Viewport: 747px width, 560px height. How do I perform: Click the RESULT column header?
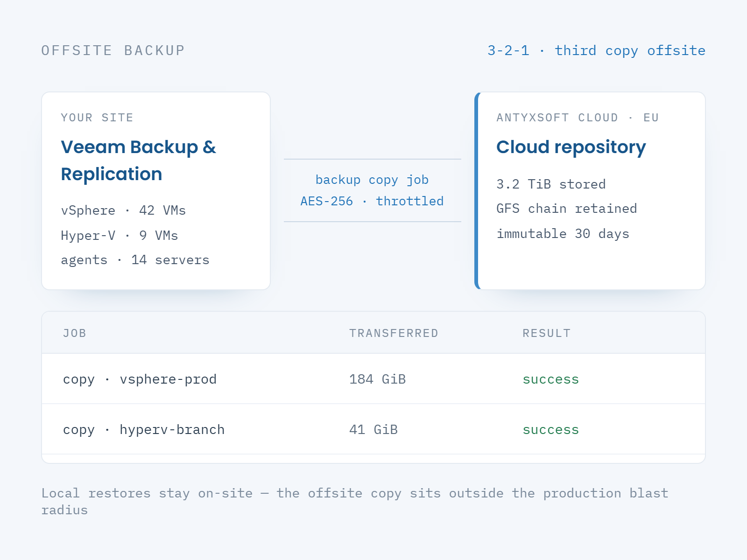point(546,333)
